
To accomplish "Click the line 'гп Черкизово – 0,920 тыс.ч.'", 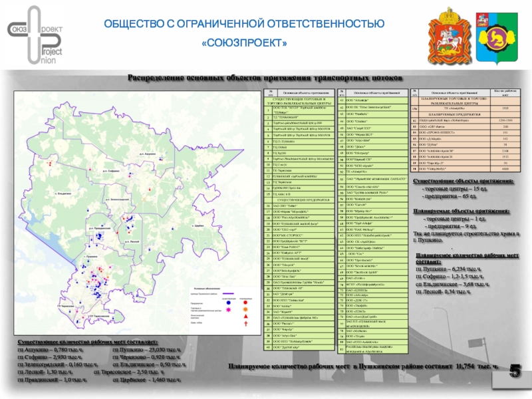I will click(x=146, y=357).
